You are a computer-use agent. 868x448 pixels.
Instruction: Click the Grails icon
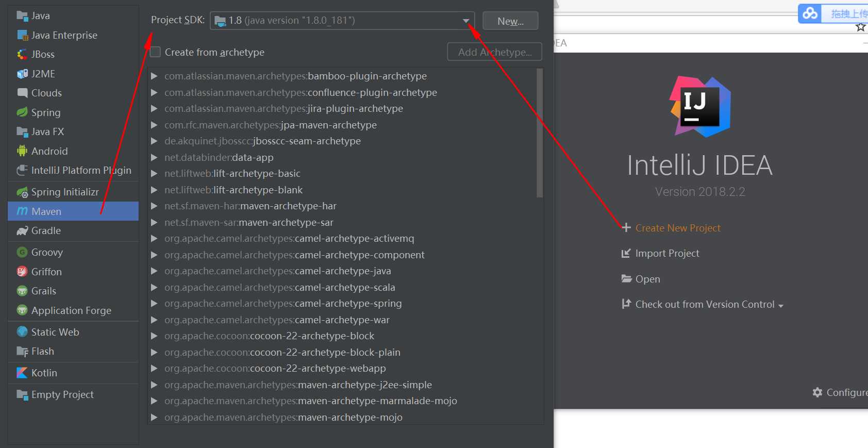pos(22,291)
